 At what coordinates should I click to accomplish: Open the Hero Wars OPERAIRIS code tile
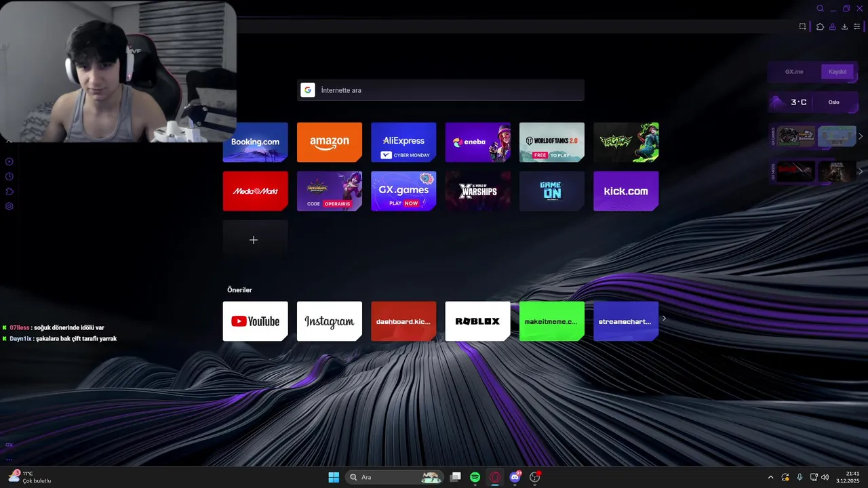(x=330, y=191)
